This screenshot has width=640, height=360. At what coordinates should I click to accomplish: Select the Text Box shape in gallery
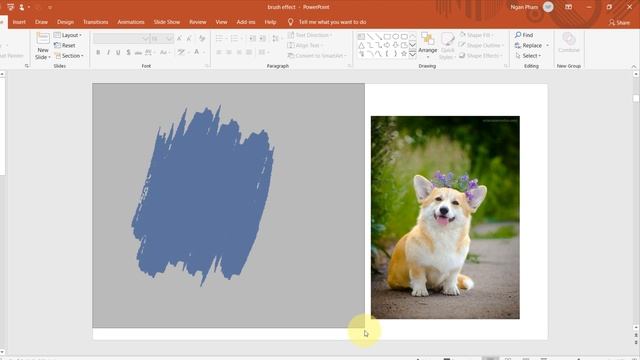tap(361, 37)
